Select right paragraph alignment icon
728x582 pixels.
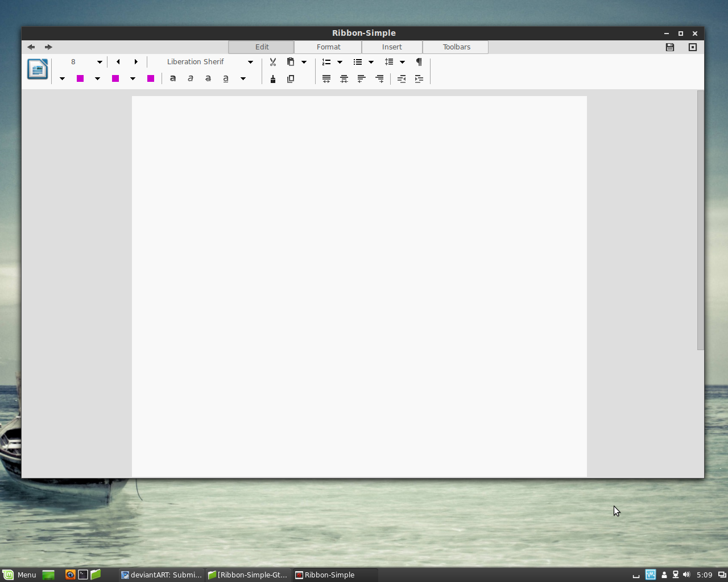click(379, 79)
